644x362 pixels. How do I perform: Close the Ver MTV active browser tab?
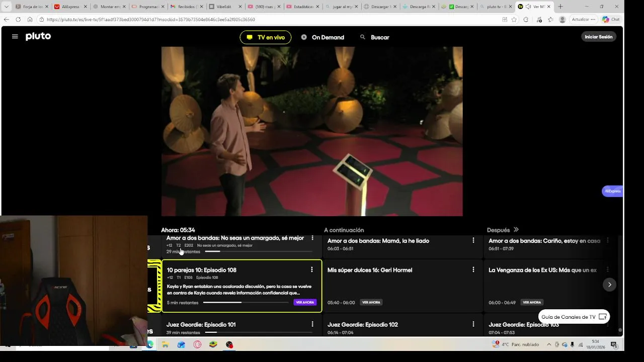point(549,7)
